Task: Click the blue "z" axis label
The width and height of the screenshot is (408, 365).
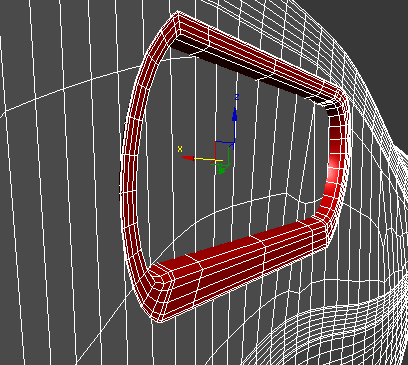Action: click(x=237, y=97)
